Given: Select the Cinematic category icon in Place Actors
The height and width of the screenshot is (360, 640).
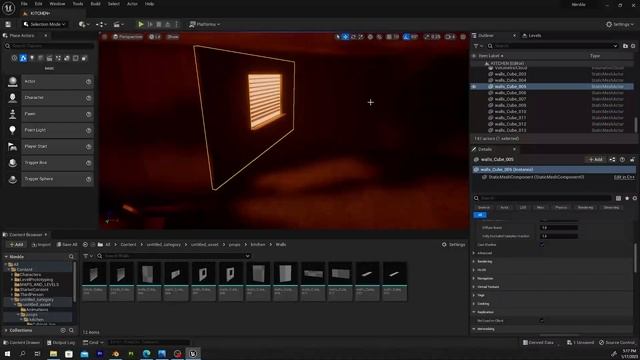Looking at the screenshot, I should click(49, 58).
